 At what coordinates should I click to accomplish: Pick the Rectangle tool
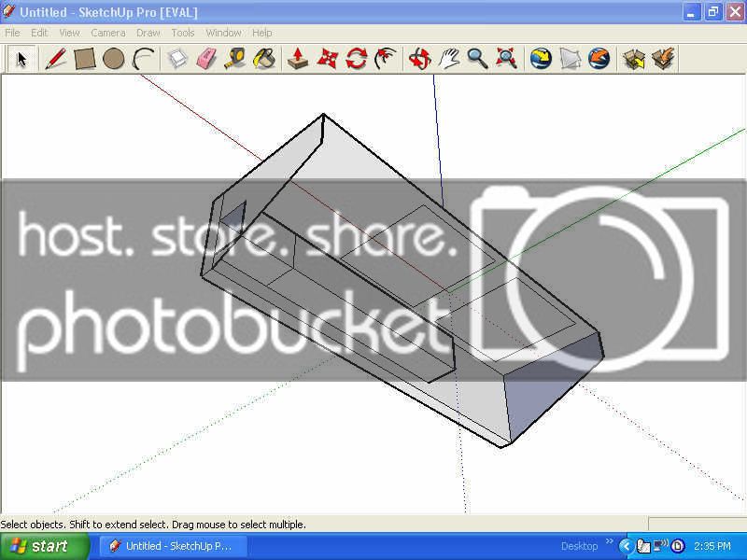point(85,59)
